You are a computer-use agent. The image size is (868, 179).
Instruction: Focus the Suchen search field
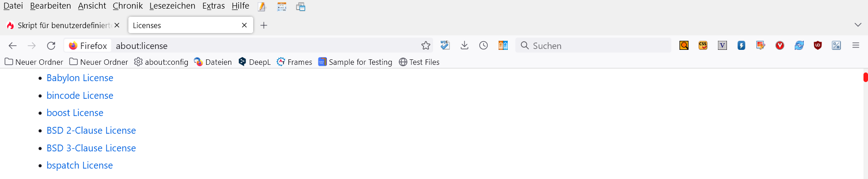pyautogui.click(x=593, y=46)
